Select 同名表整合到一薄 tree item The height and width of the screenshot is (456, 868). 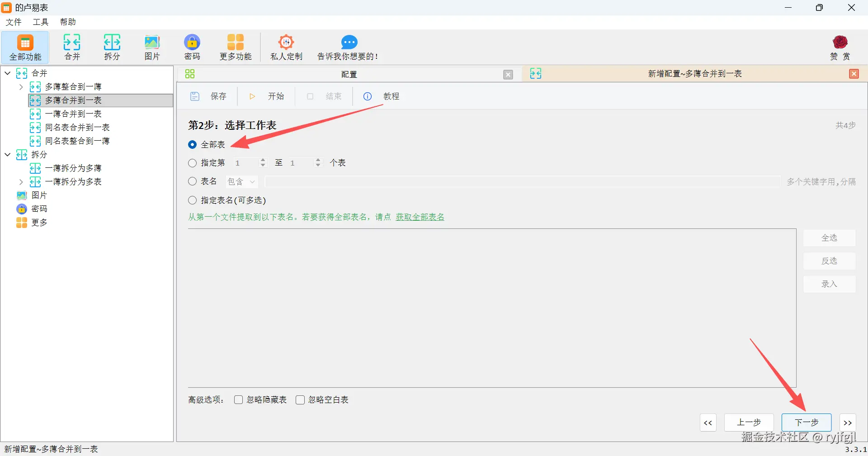tap(77, 141)
